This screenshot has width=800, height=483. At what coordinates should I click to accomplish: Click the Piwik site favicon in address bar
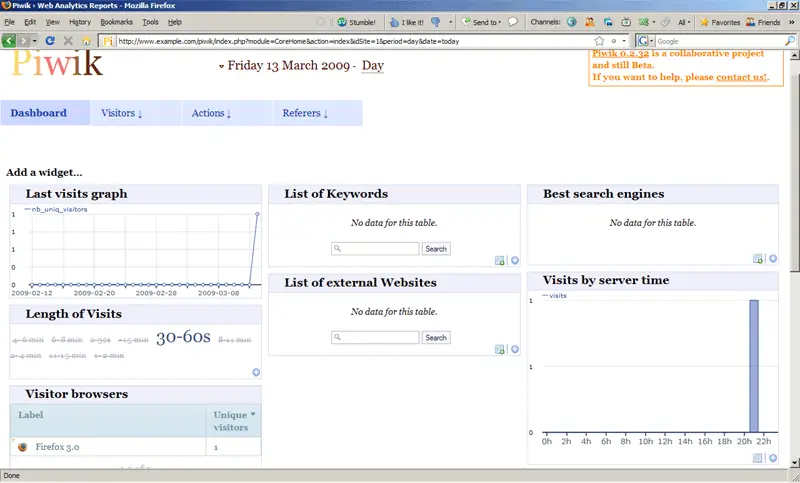(108, 41)
